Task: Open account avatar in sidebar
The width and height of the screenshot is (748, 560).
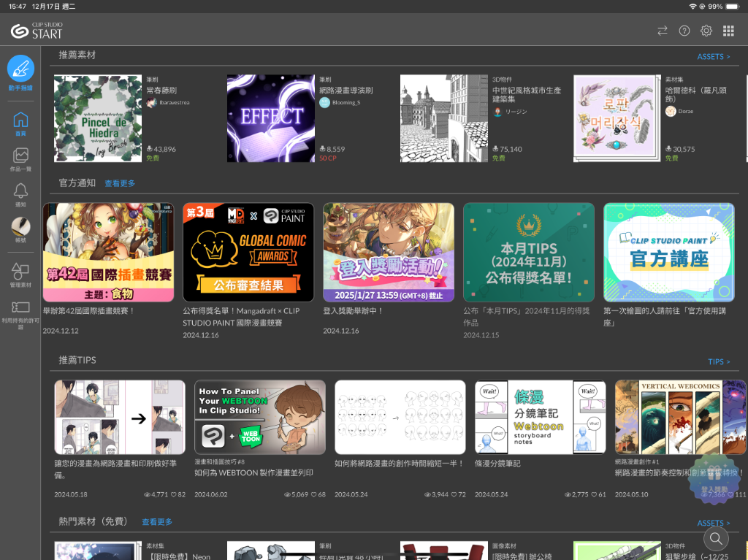Action: (20, 226)
